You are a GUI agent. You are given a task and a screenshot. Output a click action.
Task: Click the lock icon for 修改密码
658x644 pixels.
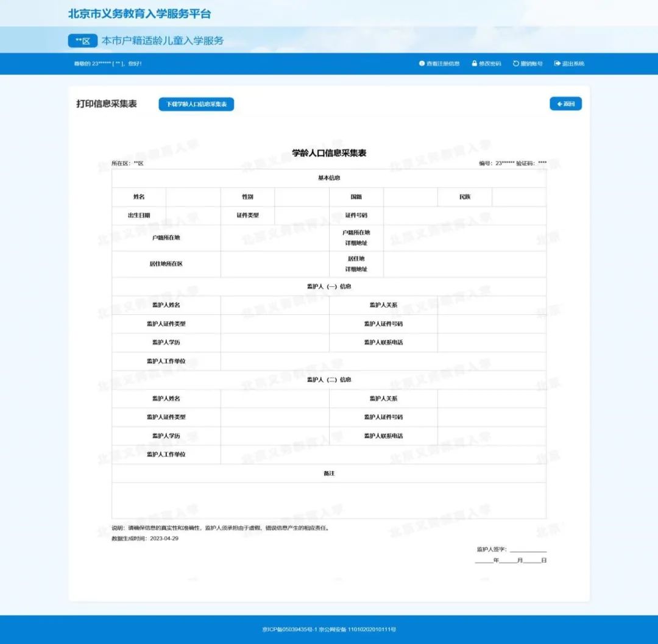pyautogui.click(x=474, y=63)
